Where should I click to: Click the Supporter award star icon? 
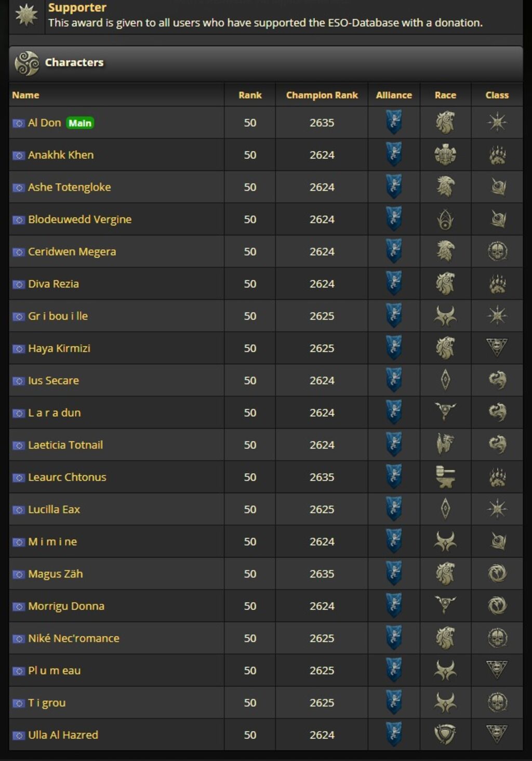26,15
